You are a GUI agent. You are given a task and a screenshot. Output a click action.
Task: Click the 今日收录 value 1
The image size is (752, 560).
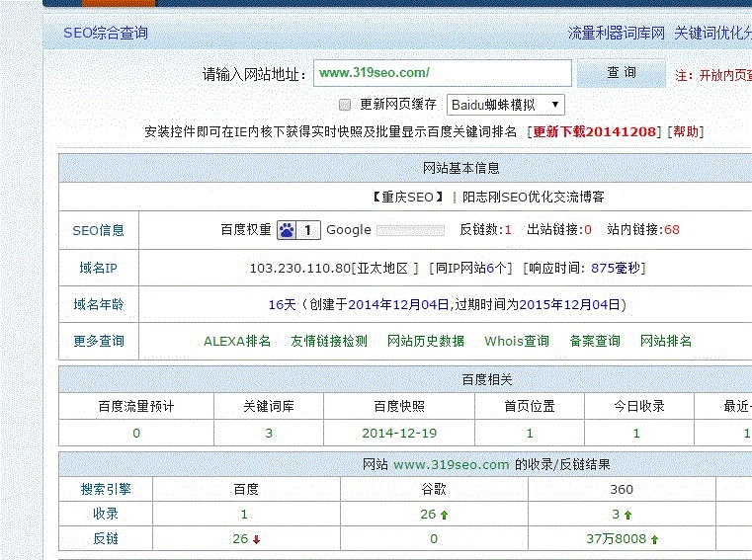pos(636,434)
